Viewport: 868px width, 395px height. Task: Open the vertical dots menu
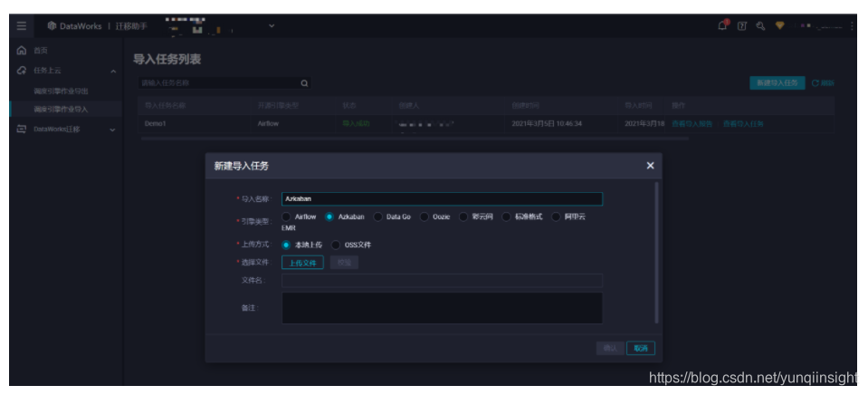point(852,26)
